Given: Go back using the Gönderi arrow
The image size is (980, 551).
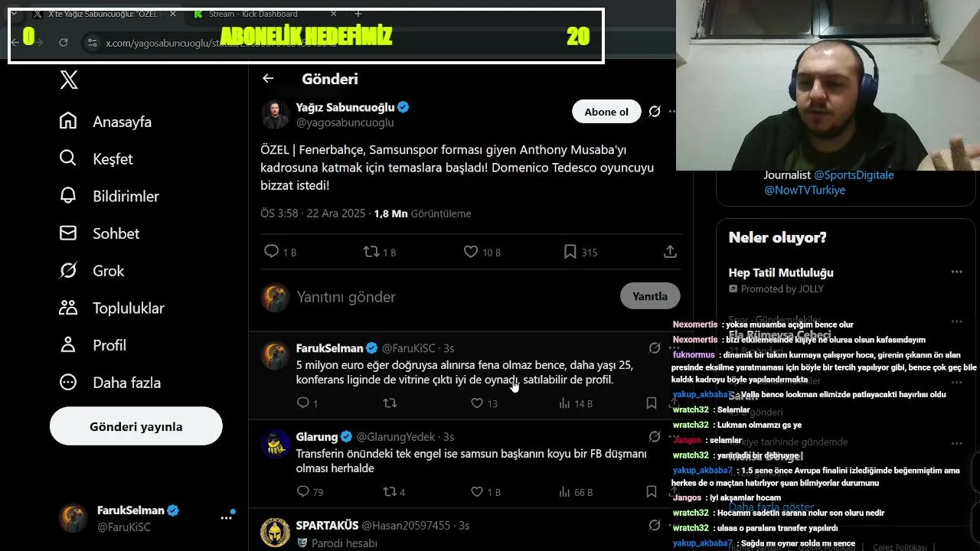Looking at the screenshot, I should pyautogui.click(x=268, y=79).
